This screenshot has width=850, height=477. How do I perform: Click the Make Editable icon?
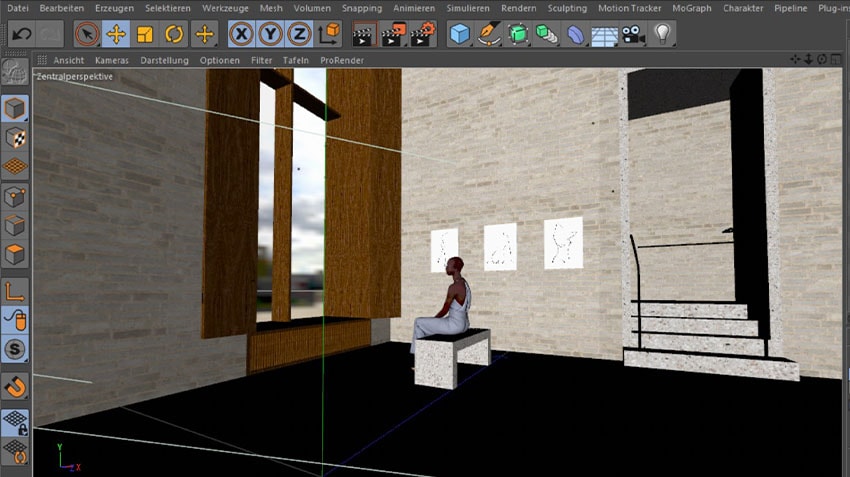(x=15, y=72)
